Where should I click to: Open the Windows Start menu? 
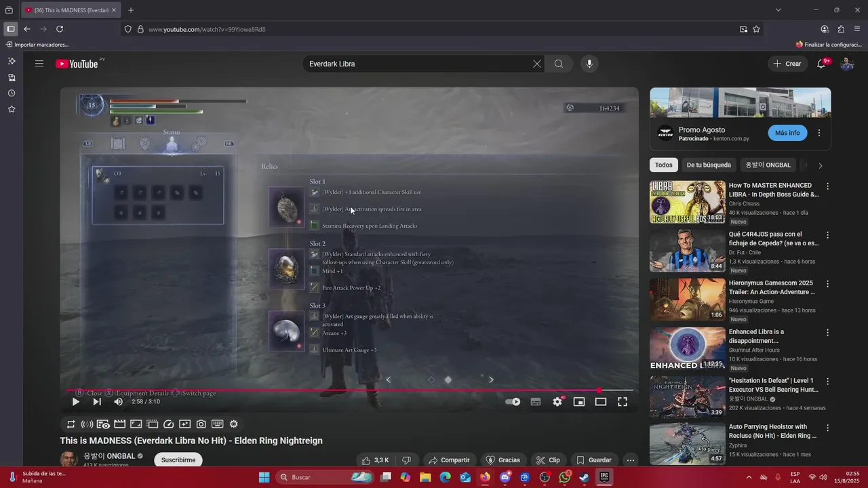click(264, 477)
